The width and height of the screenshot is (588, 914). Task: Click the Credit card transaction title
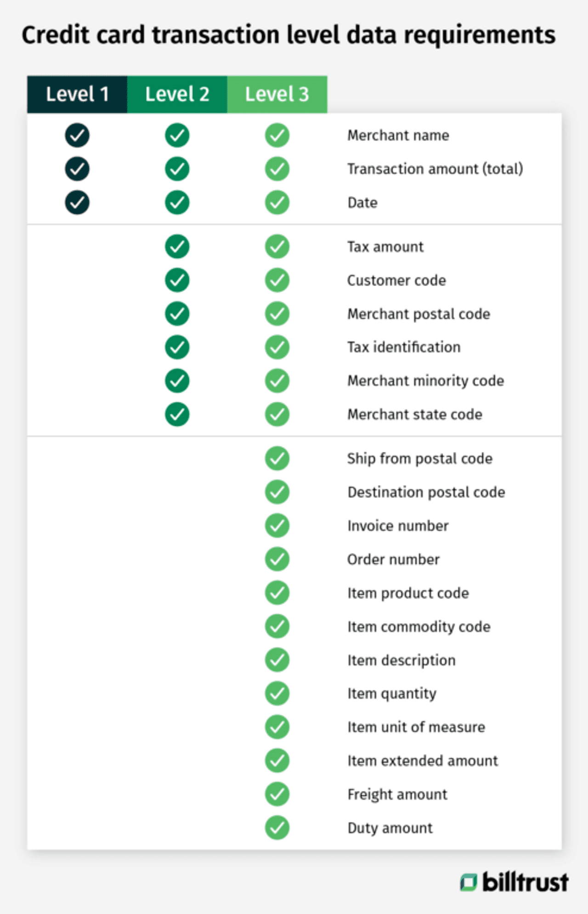pyautogui.click(x=288, y=35)
